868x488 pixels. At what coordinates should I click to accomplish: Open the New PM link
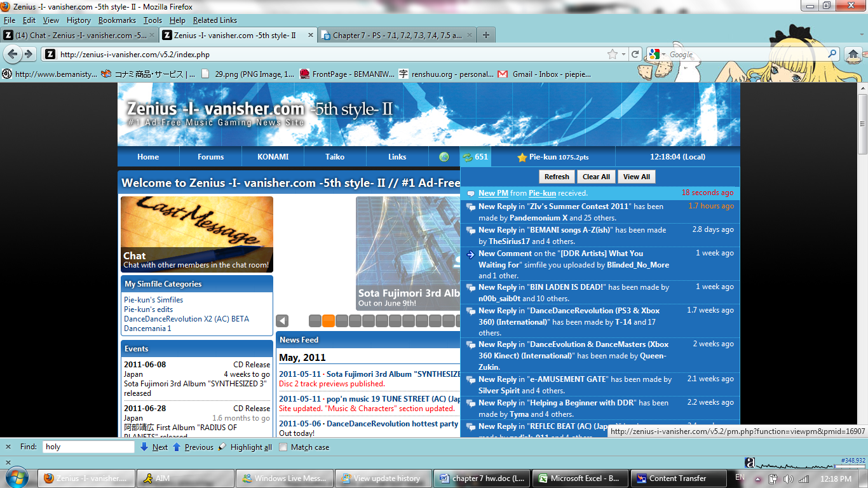494,193
